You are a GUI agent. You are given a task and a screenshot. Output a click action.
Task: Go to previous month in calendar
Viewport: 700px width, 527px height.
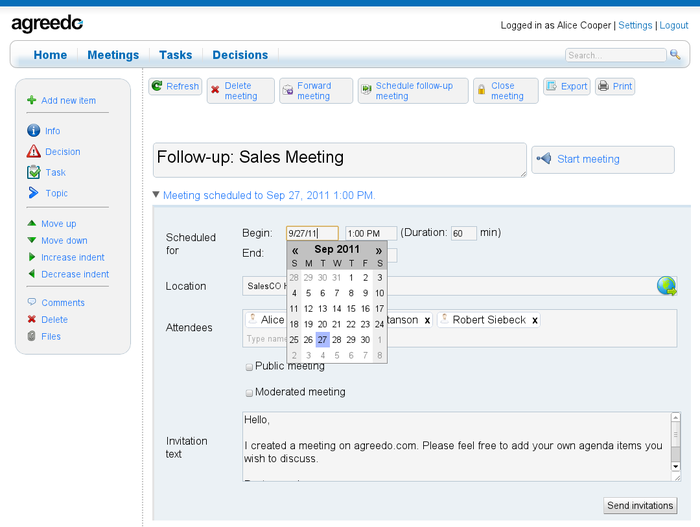pos(295,250)
